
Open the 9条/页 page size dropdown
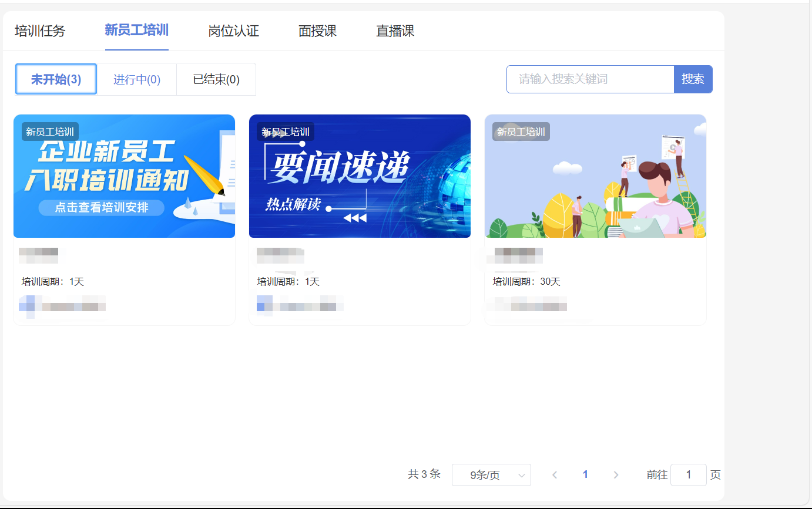click(491, 475)
